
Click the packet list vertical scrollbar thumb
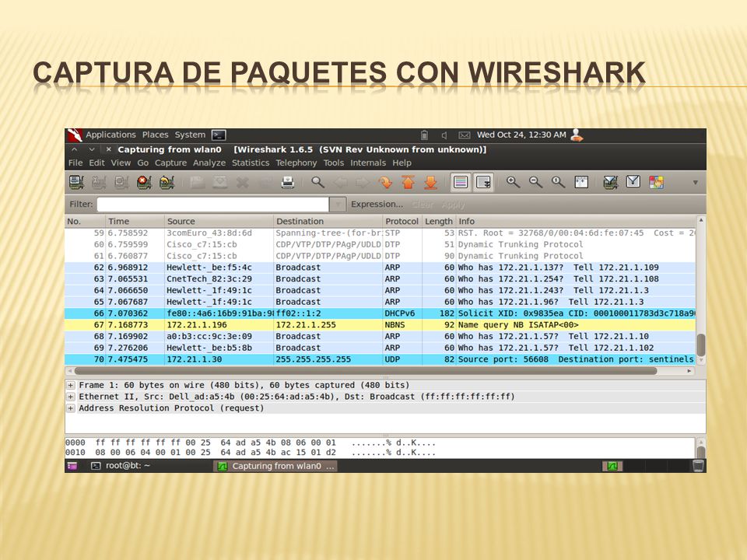point(701,345)
